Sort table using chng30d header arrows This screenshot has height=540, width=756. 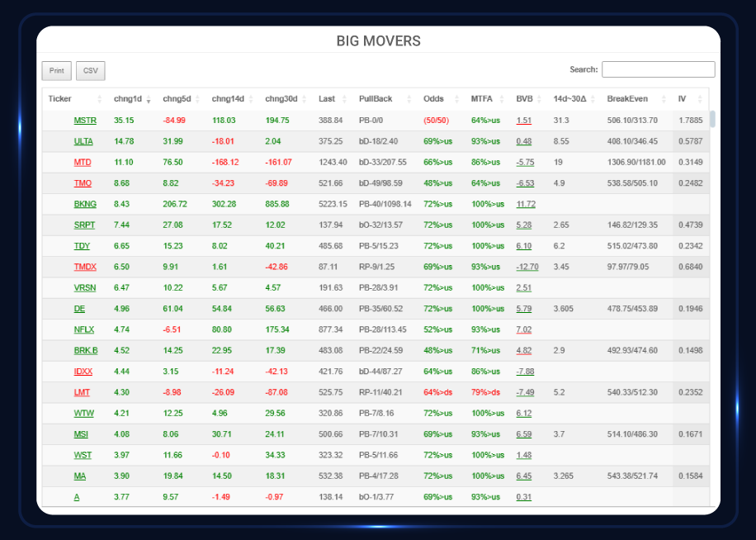point(305,99)
